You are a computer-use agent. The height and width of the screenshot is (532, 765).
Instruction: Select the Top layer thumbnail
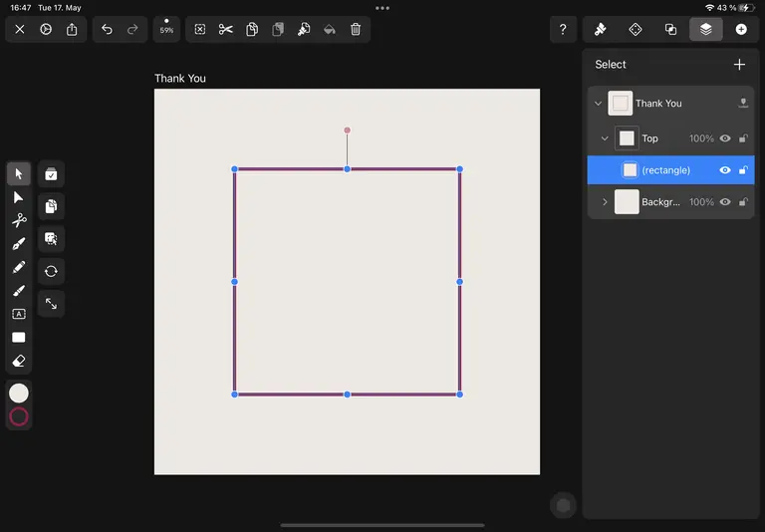pos(627,138)
